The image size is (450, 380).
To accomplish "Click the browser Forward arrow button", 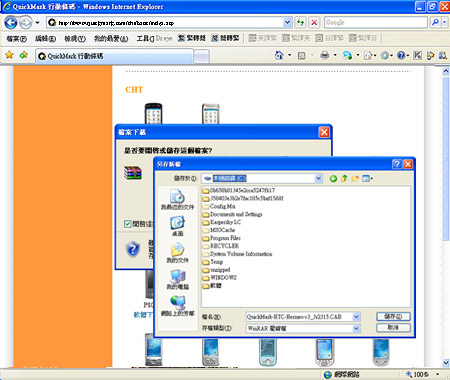I will tap(25, 23).
